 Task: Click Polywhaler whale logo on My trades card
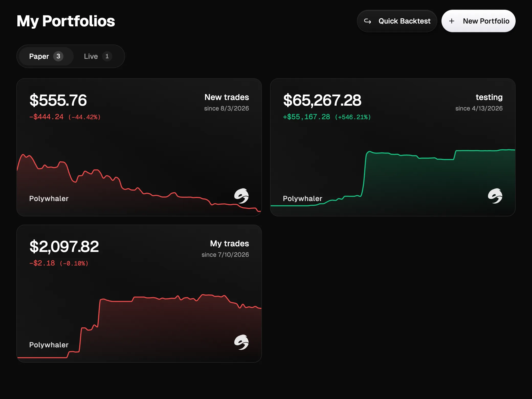(241, 342)
